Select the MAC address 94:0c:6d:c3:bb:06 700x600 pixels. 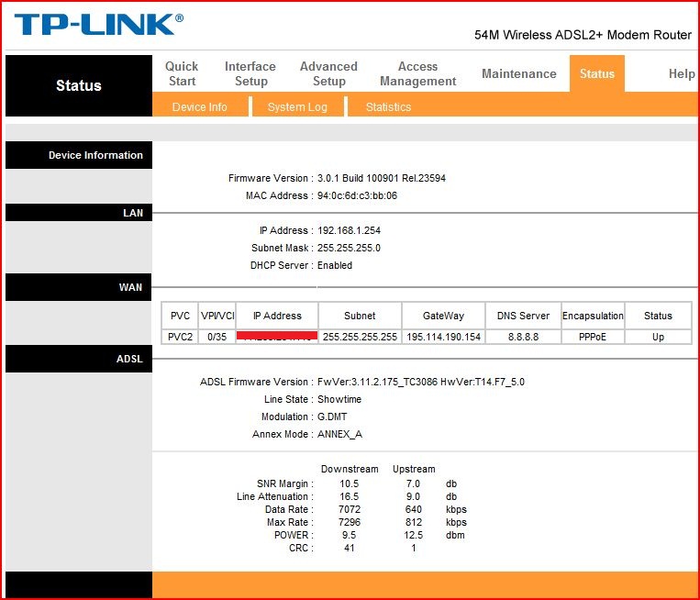tap(357, 195)
